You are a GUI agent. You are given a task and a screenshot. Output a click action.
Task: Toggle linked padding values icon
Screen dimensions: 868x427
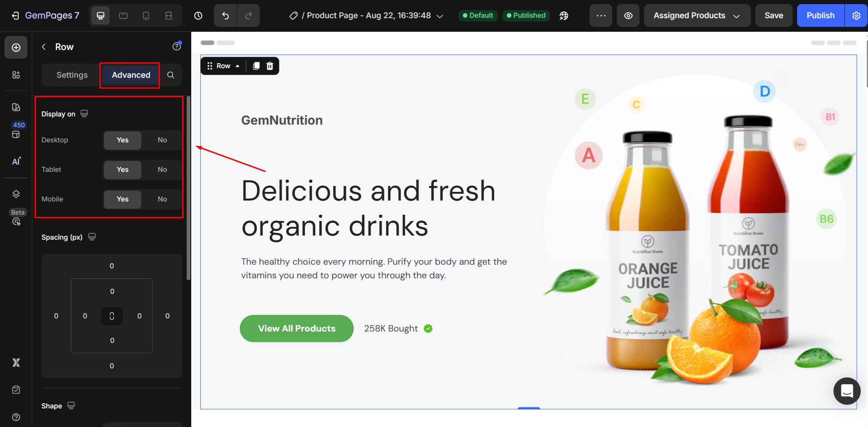point(112,316)
